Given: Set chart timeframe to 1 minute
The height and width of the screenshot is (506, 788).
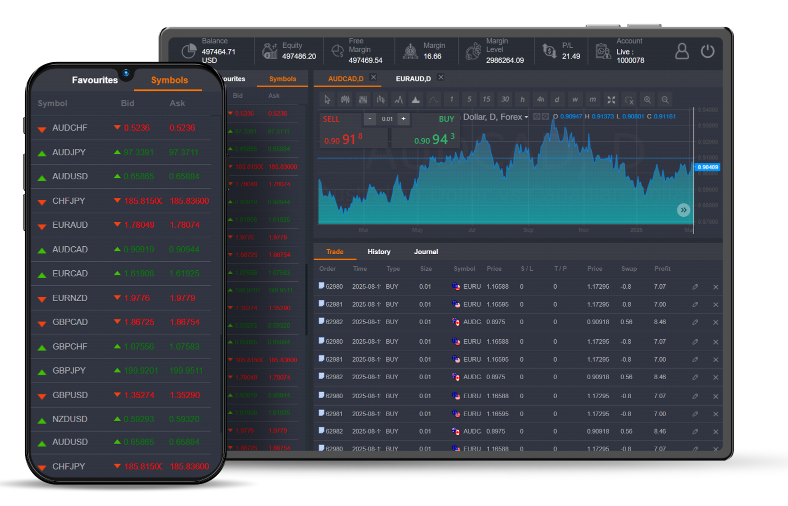Looking at the screenshot, I should (x=451, y=99).
